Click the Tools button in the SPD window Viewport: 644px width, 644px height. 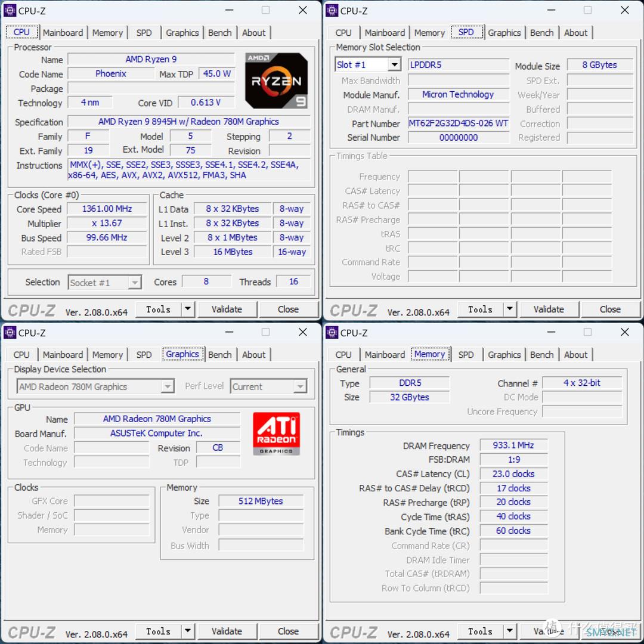[x=480, y=309]
